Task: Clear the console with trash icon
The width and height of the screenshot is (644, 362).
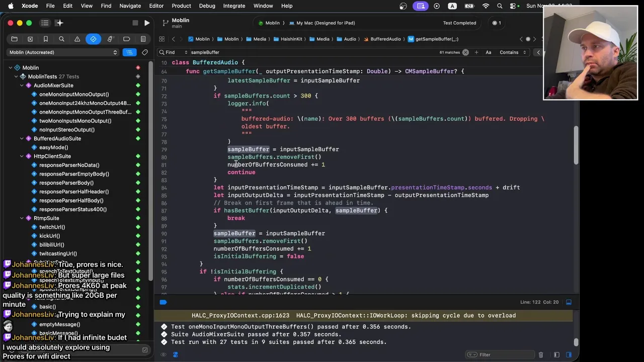Action: click(x=541, y=355)
